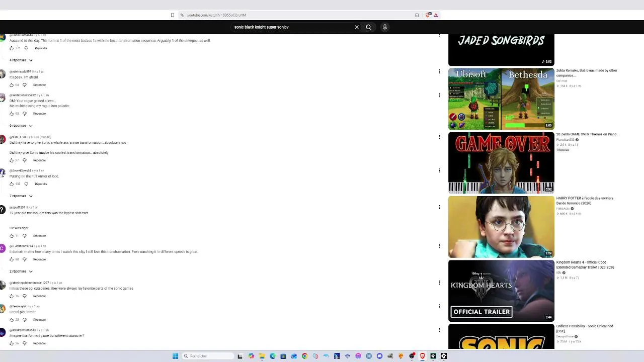Open the video titled "Zelda Remake, But it was made by other companies"
This screenshot has height=362, width=644.
click(x=587, y=73)
